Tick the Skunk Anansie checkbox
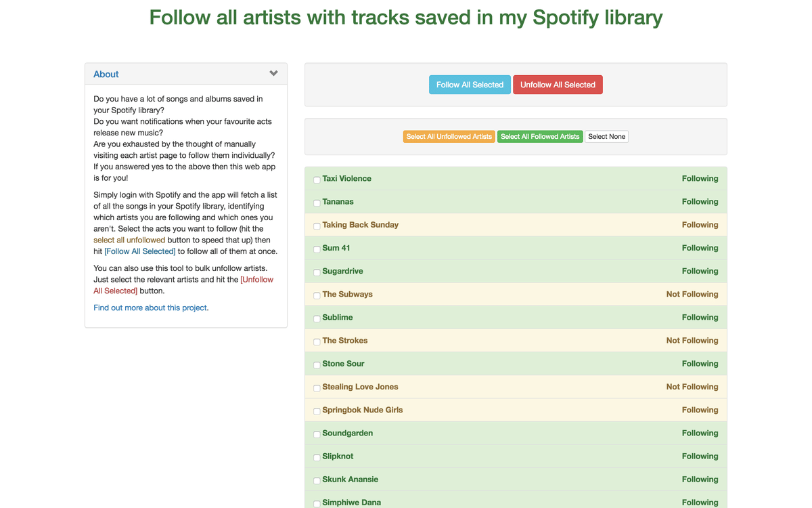The width and height of the screenshot is (812, 508). (x=317, y=480)
